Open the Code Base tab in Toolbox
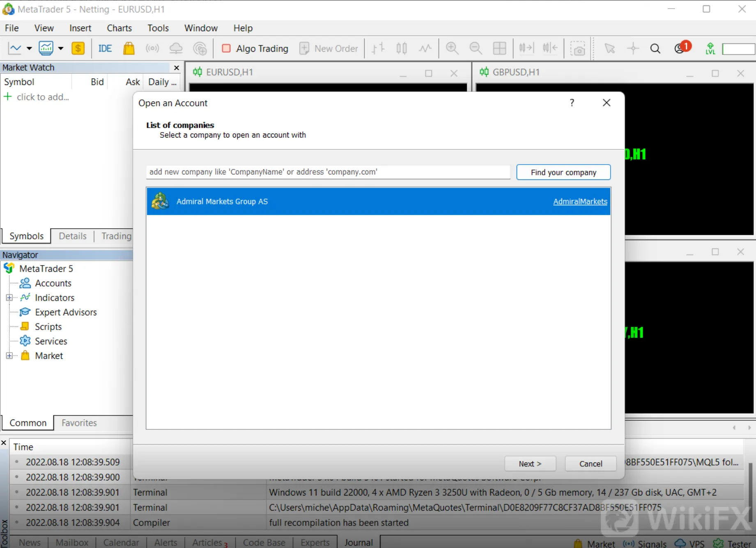The width and height of the screenshot is (756, 548). coord(264,542)
